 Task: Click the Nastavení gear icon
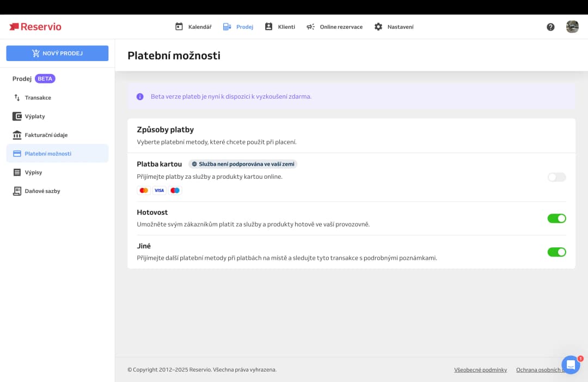click(378, 27)
